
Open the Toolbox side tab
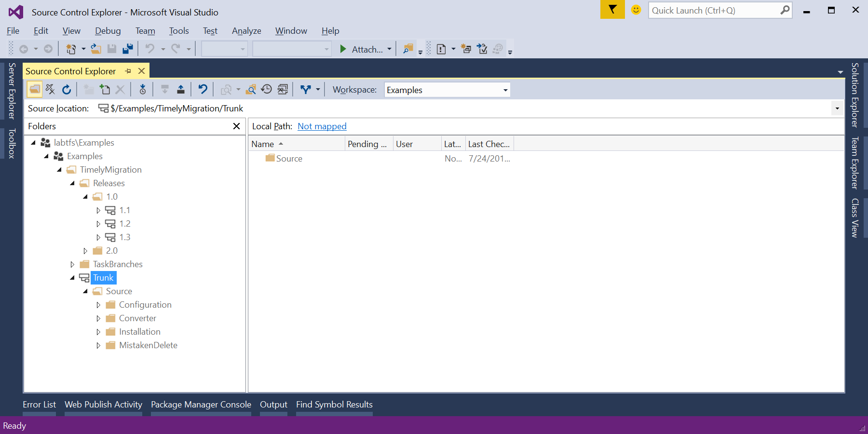pyautogui.click(x=12, y=143)
